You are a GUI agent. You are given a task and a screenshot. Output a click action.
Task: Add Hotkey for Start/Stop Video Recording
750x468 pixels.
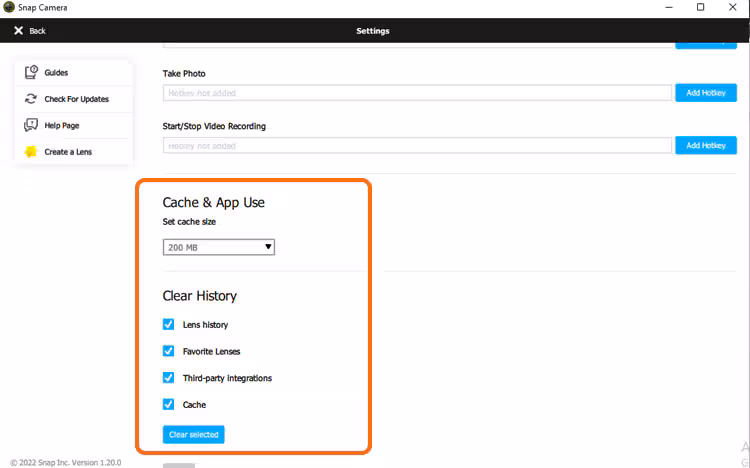coord(706,145)
